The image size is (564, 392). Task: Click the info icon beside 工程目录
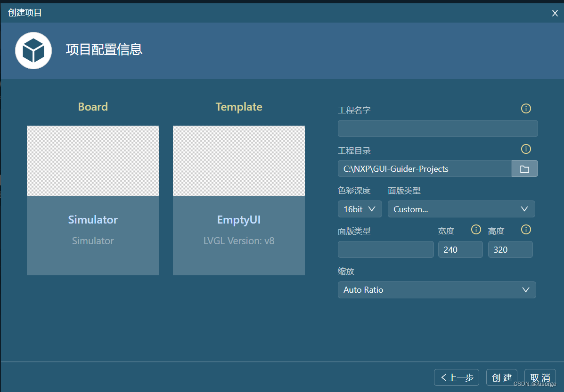526,149
